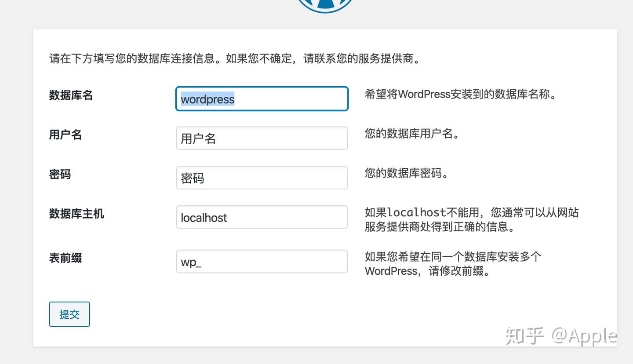Click the hint 您的数据库用户名

412,134
